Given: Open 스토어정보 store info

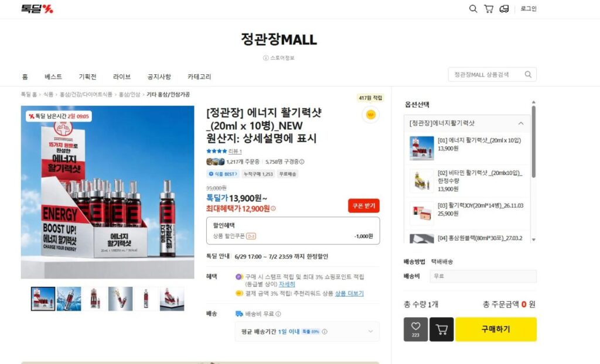Looking at the screenshot, I should [x=278, y=58].
